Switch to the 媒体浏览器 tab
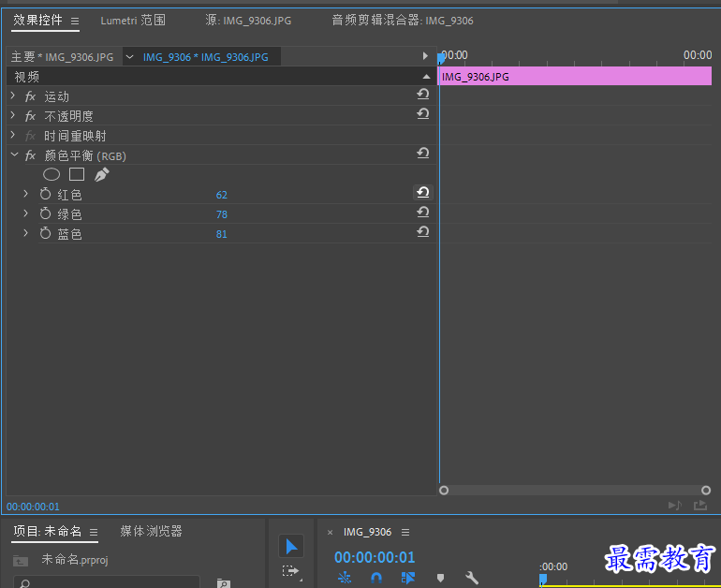The image size is (721, 588). tap(152, 532)
